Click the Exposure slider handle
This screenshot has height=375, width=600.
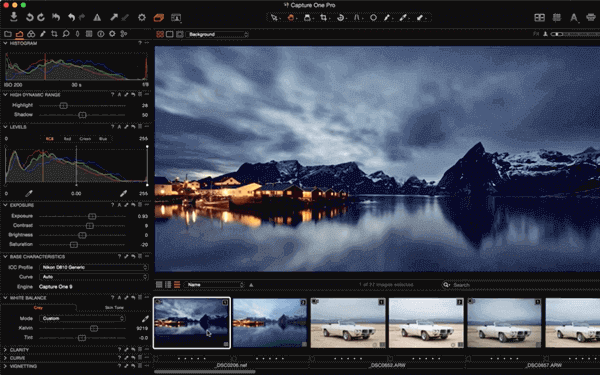coord(92,216)
